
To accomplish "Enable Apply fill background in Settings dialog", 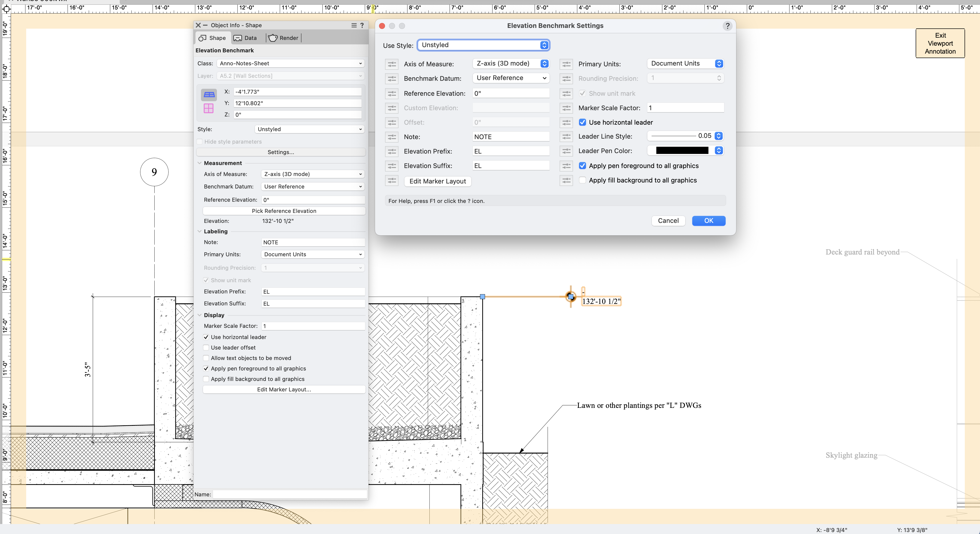I will [x=583, y=180].
